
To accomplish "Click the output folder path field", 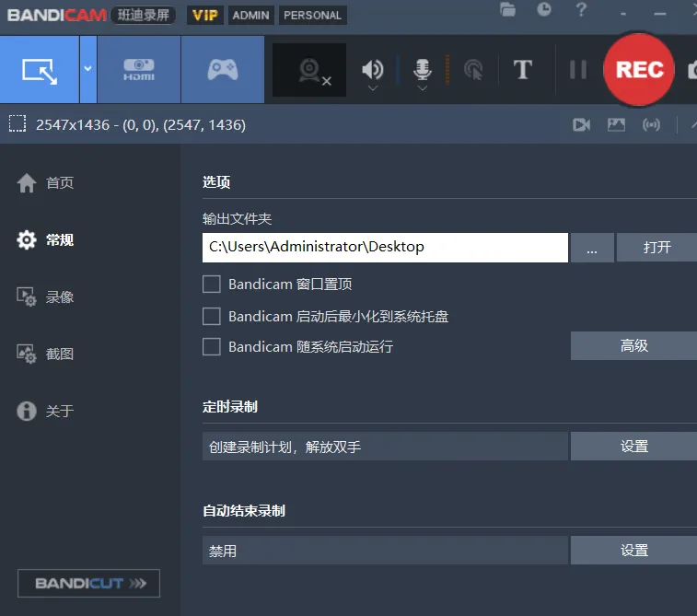I will [385, 247].
